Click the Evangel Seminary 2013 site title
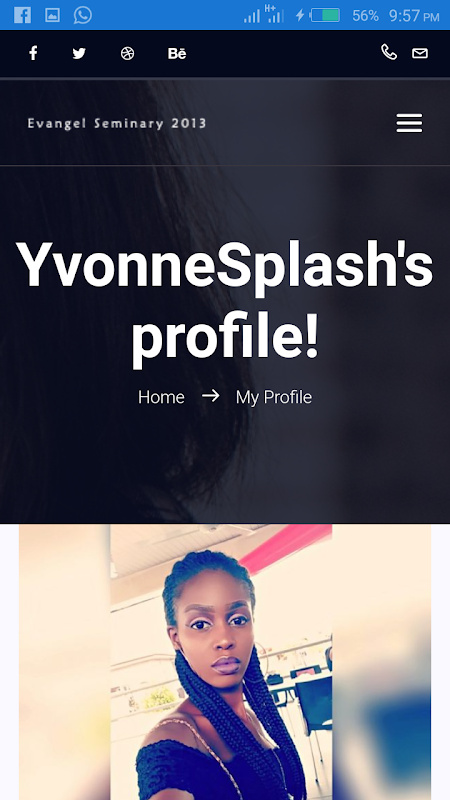The image size is (450, 800). tap(117, 123)
